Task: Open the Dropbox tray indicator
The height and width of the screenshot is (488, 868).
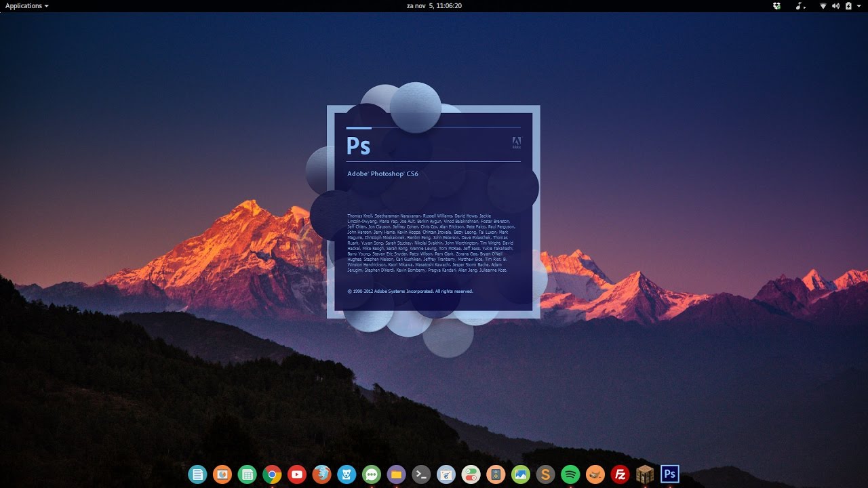Action: (x=776, y=5)
